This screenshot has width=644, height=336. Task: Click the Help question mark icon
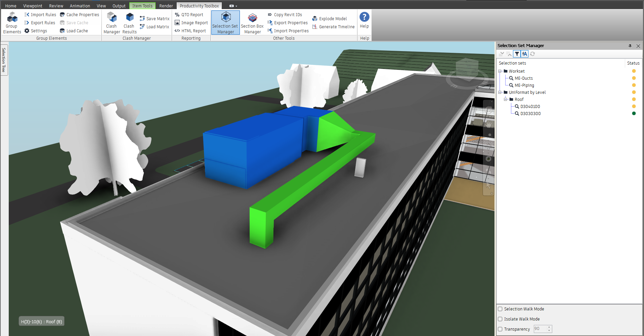364,17
